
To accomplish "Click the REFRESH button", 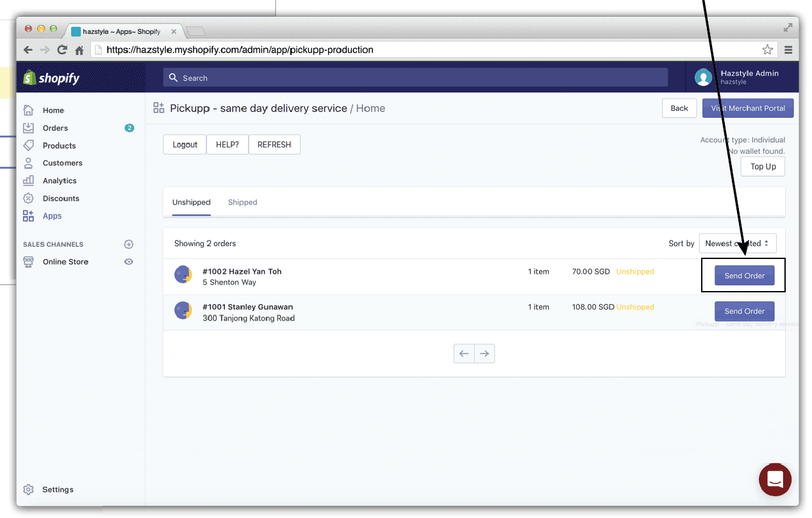I will pyautogui.click(x=274, y=144).
